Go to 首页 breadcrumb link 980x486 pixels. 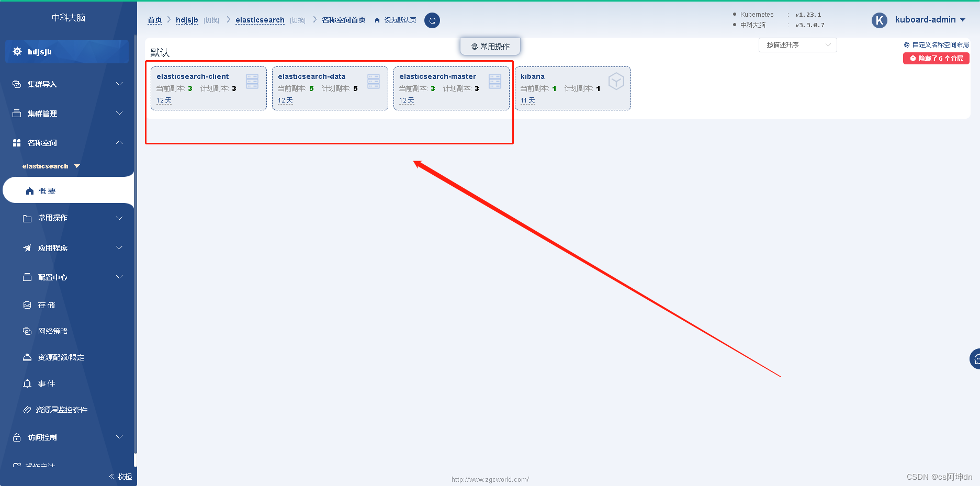click(155, 20)
